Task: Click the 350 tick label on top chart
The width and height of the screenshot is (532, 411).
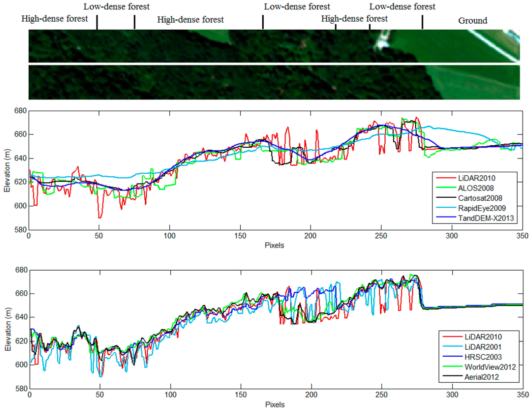Action: pos(522,236)
